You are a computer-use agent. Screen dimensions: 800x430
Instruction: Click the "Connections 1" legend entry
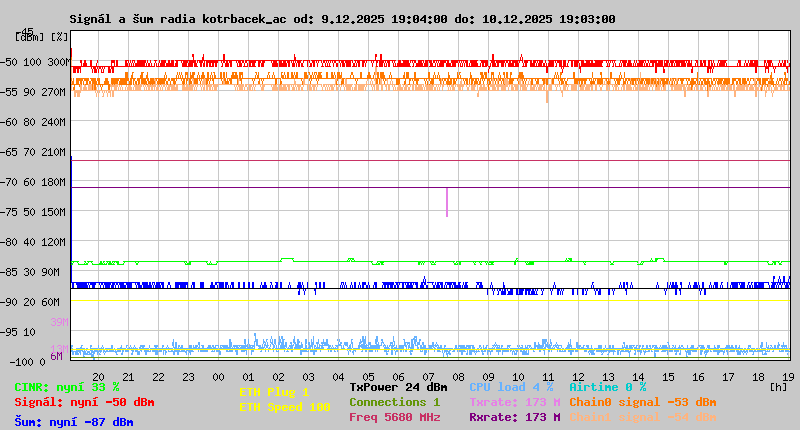(394, 402)
